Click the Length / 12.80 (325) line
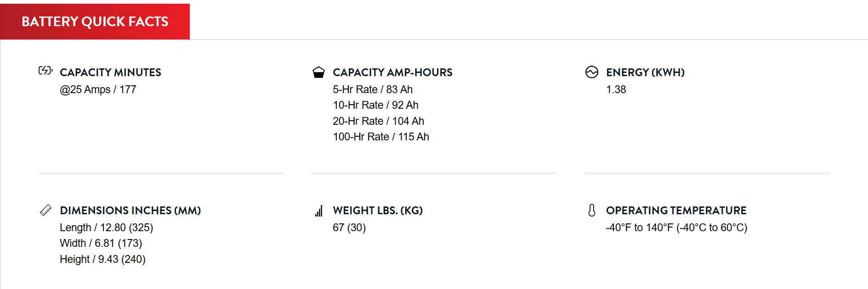Screen dimensions: 868x289 pyautogui.click(x=106, y=228)
